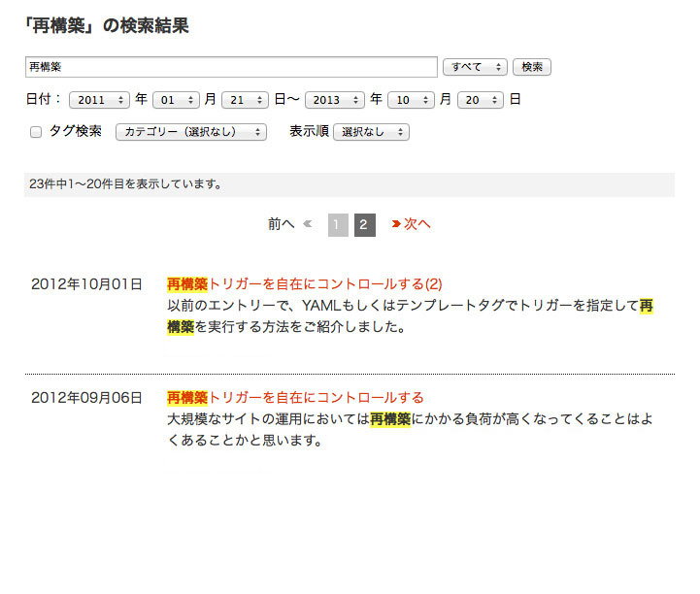
Task: Enable the タグ検索 checkbox
Action: click(x=36, y=132)
